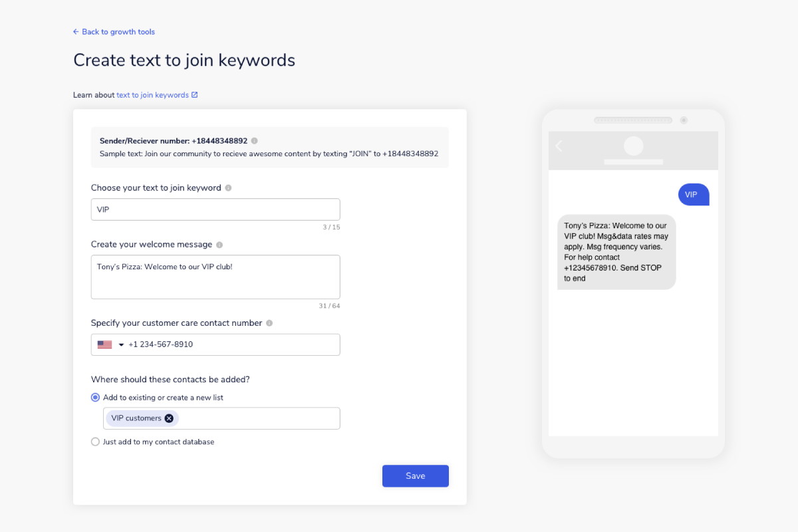Click the customer care phone number field

pos(215,344)
